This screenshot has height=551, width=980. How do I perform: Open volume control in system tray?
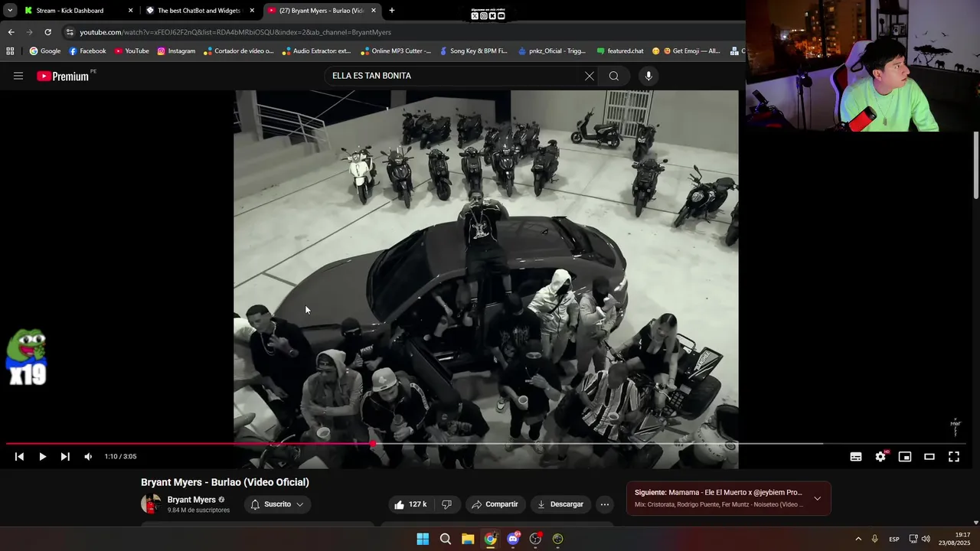926,539
